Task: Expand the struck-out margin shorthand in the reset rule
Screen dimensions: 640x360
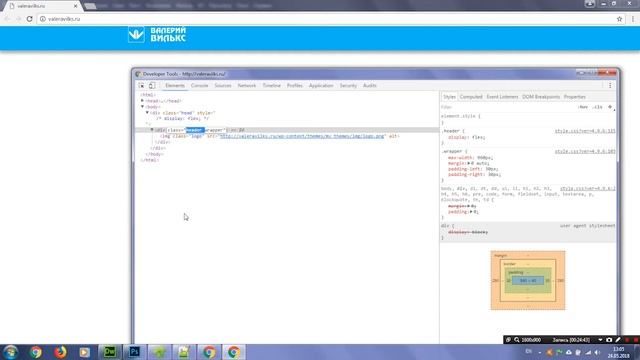Action: (x=469, y=206)
